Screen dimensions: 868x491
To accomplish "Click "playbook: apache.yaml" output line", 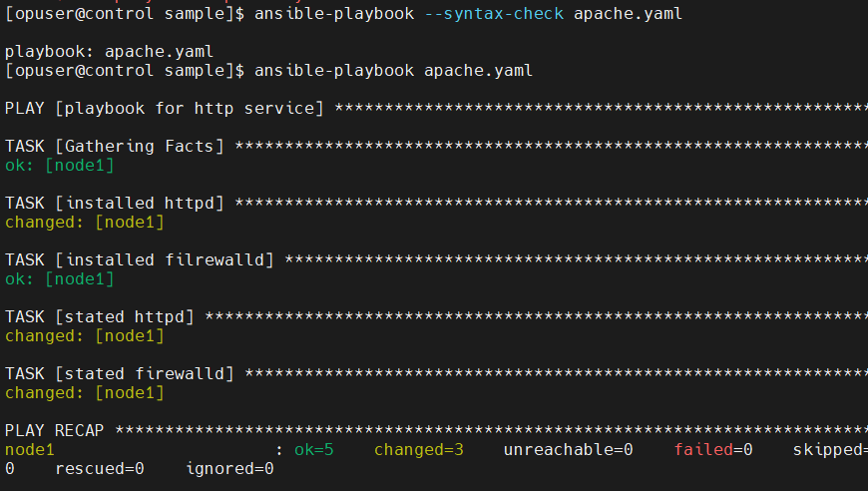I will [x=109, y=52].
